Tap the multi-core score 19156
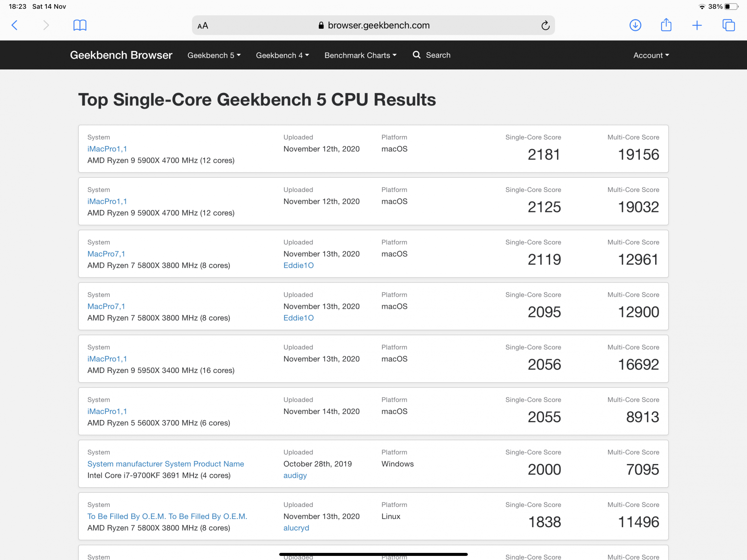The image size is (747, 560). (638, 155)
